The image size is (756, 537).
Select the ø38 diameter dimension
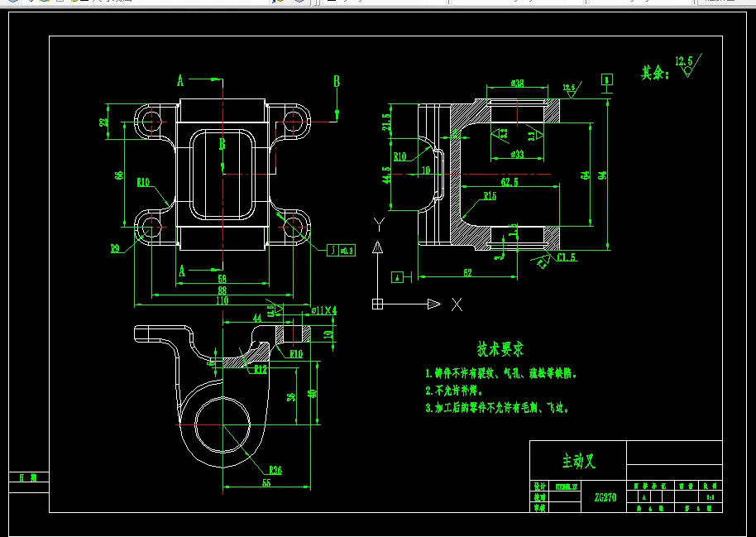[517, 84]
